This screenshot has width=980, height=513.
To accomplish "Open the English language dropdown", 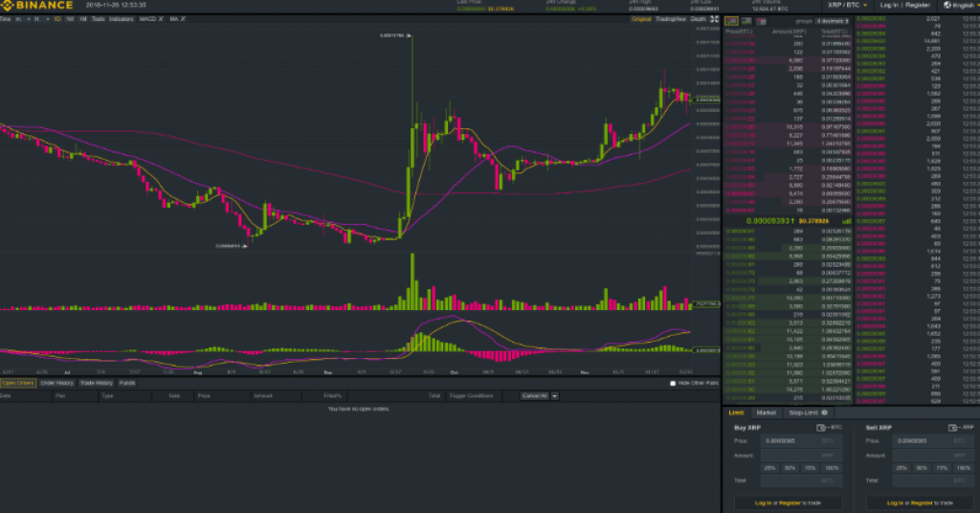I will (954, 6).
